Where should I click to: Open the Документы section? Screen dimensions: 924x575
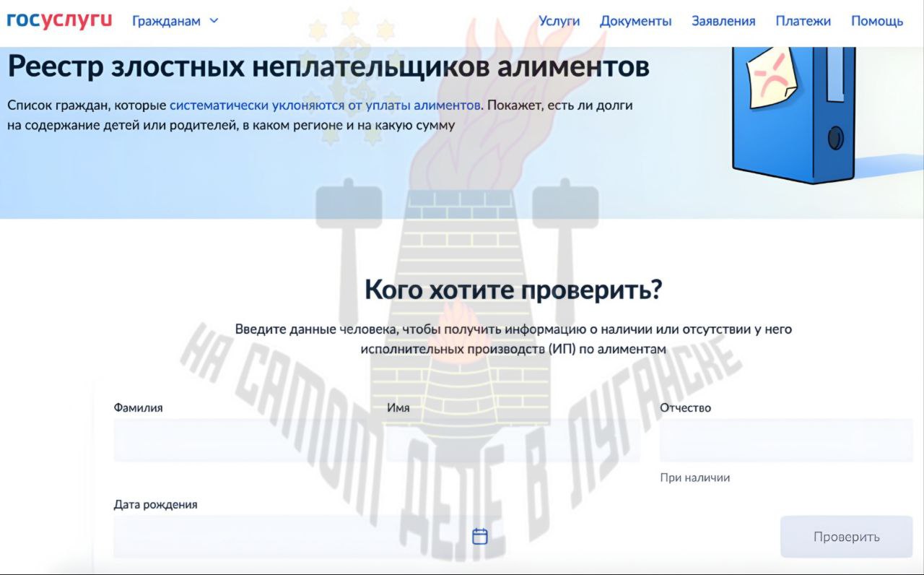[x=636, y=21]
